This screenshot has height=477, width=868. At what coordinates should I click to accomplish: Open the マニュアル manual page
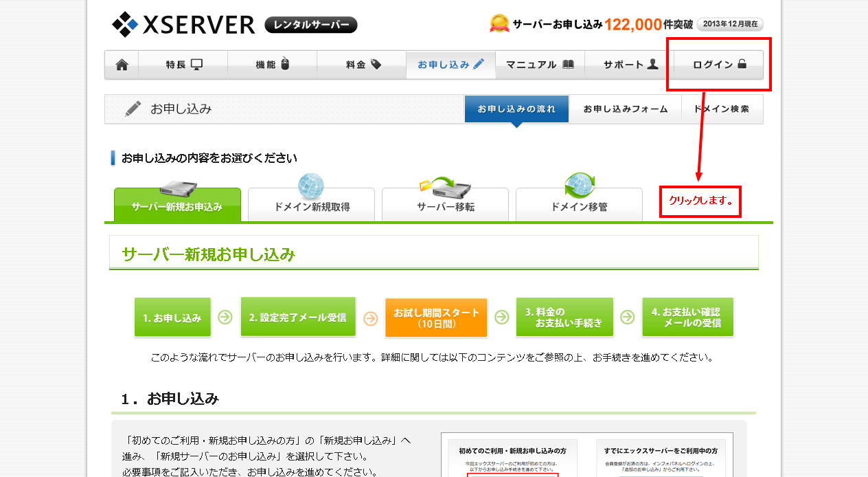[540, 65]
